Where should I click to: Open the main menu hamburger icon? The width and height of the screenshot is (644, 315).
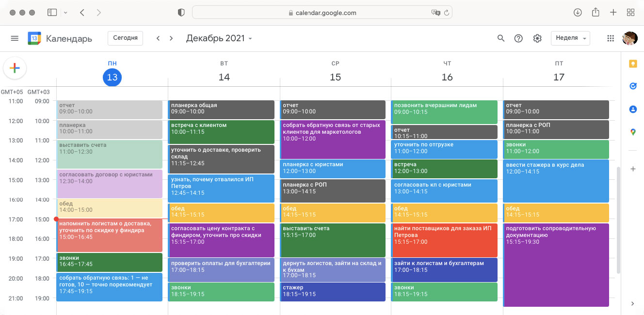point(15,38)
